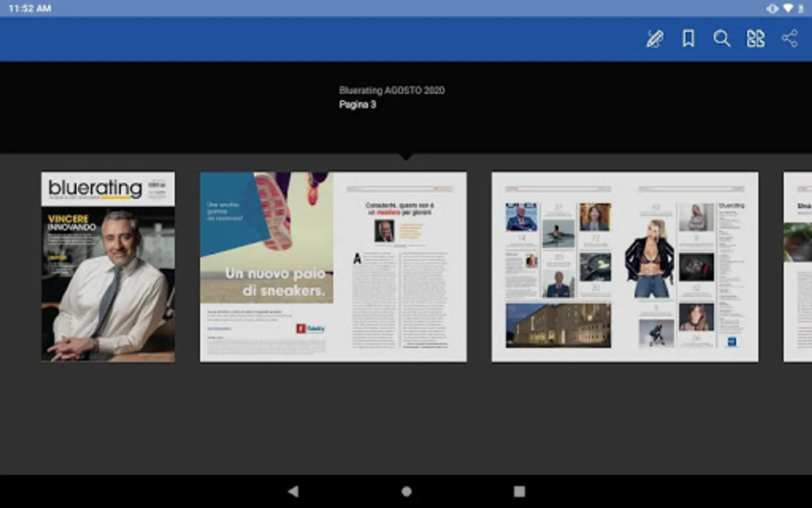The height and width of the screenshot is (508, 812).
Task: Open the editorial article page thumbnail
Action: [x=400, y=267]
